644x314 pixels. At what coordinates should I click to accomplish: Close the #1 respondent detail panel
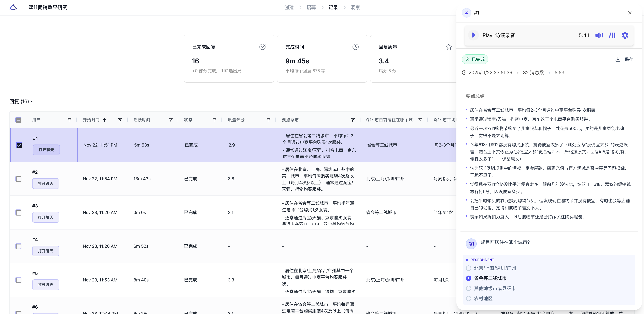click(630, 13)
